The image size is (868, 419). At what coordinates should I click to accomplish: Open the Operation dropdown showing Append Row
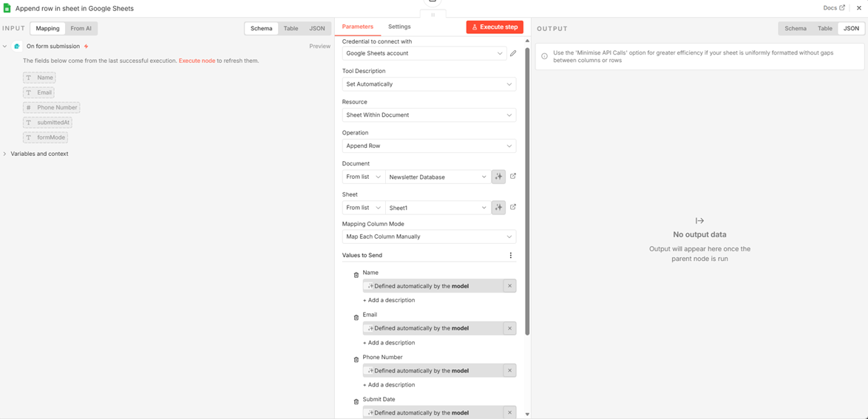(x=429, y=146)
